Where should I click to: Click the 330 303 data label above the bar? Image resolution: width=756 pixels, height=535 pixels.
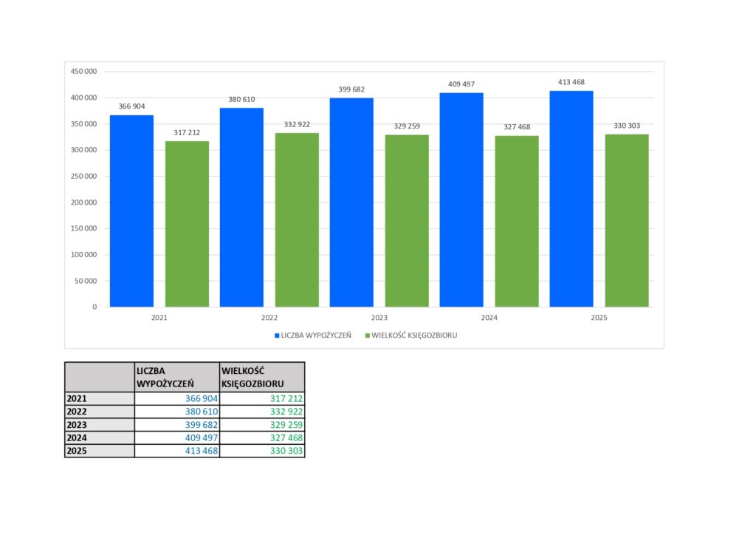(627, 126)
